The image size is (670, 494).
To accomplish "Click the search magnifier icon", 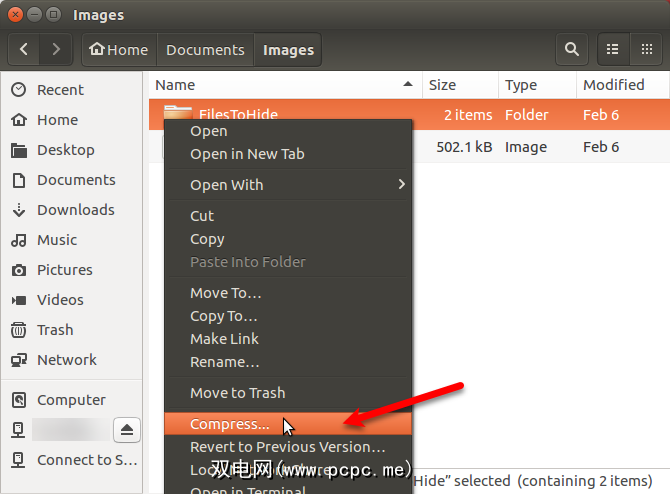I will 571,49.
